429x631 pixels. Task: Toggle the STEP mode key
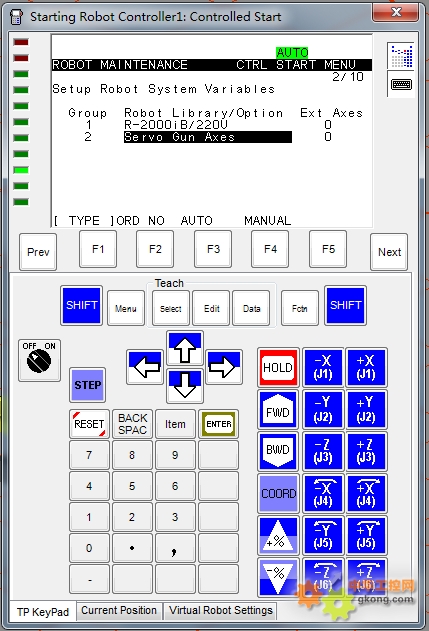(x=87, y=385)
